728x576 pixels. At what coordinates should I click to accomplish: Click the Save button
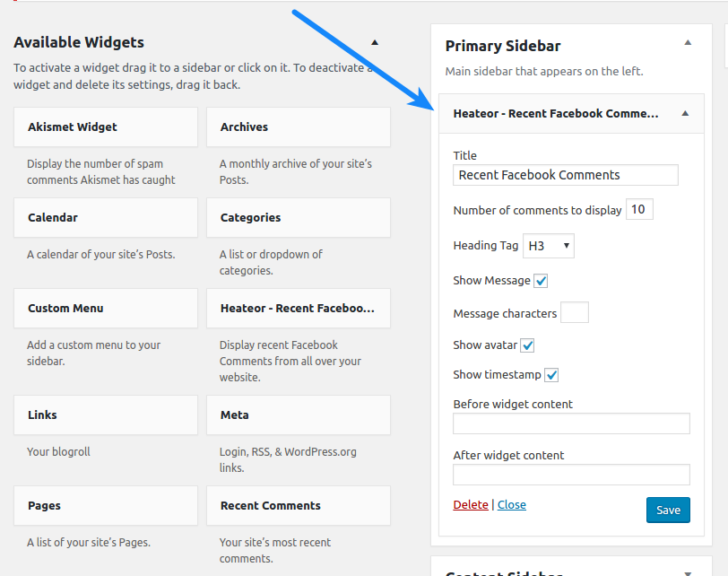(x=668, y=510)
